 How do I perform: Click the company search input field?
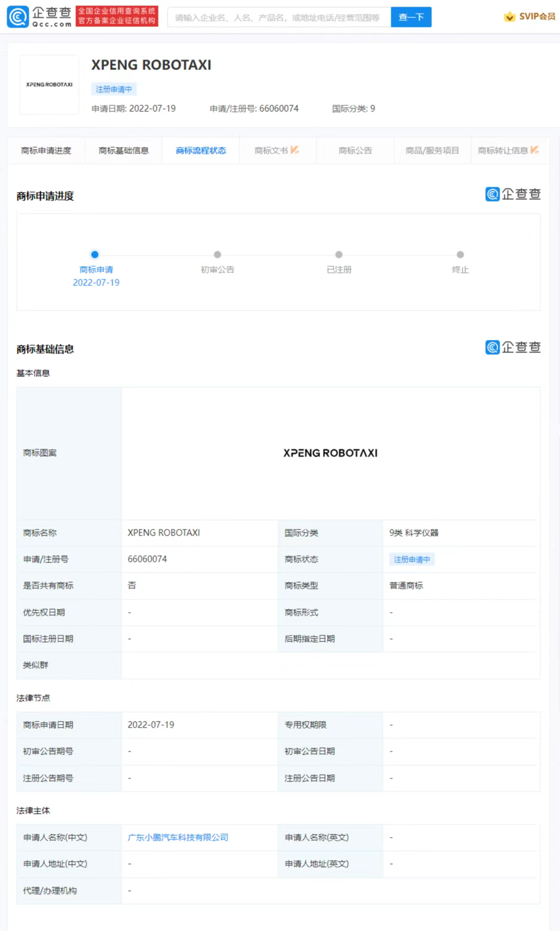pyautogui.click(x=278, y=17)
